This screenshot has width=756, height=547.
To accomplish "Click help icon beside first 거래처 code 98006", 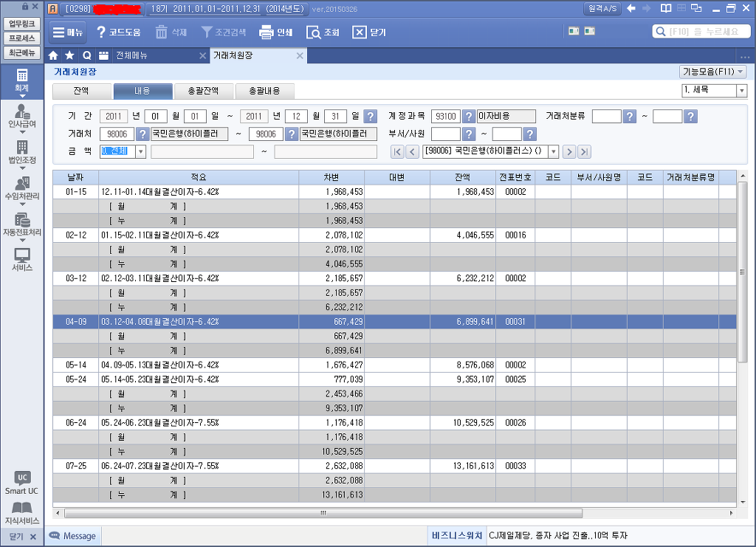I will pos(142,134).
